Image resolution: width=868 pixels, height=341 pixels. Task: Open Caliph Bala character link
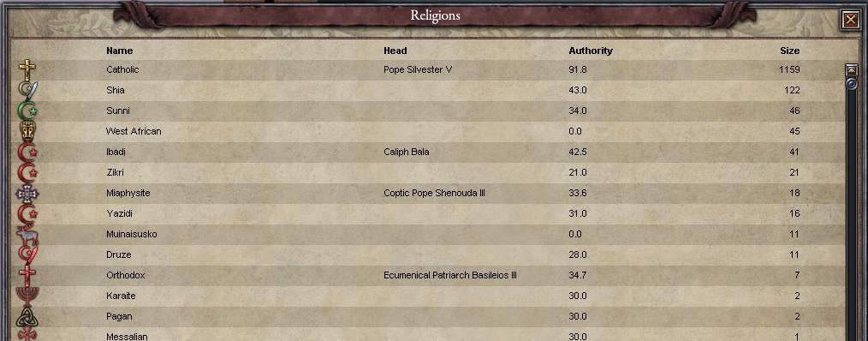[407, 152]
